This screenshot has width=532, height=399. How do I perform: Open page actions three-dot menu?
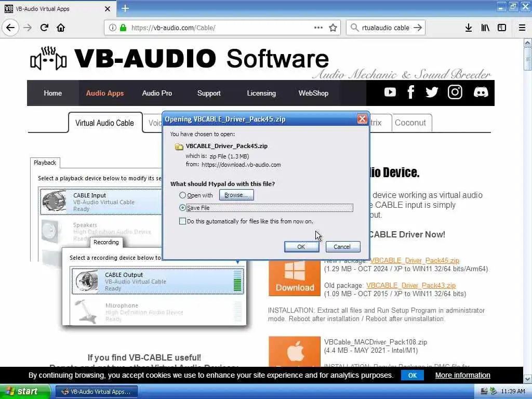click(x=318, y=28)
